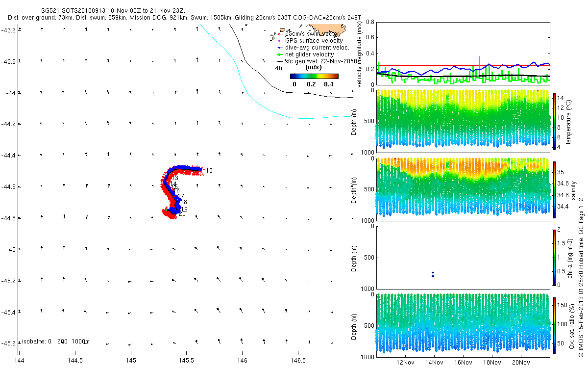588x368 pixels.
Task: Click the salinity colorbar
Action: click(555, 189)
